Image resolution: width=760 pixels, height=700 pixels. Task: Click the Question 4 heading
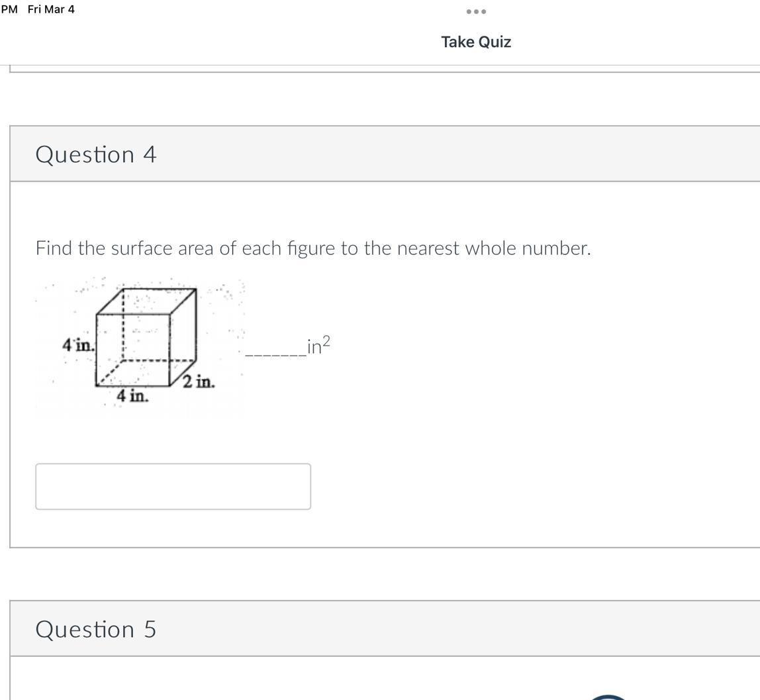point(96,154)
